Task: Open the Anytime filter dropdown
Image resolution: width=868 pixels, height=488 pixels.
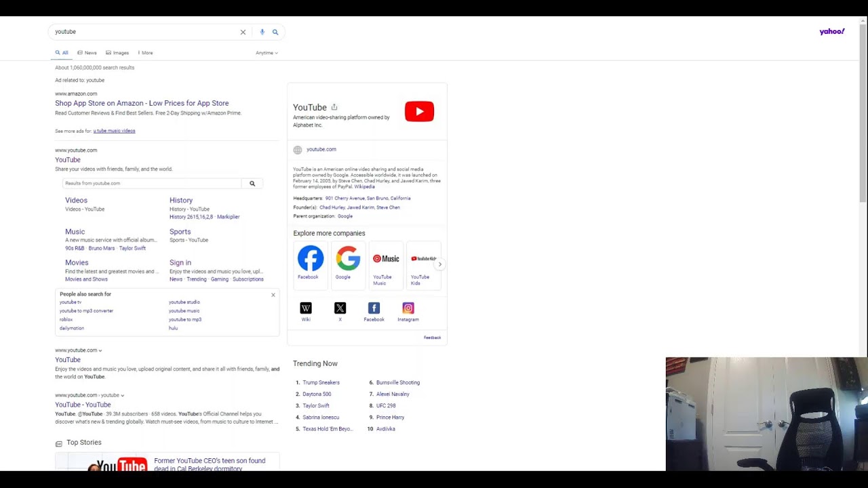Action: [x=267, y=53]
